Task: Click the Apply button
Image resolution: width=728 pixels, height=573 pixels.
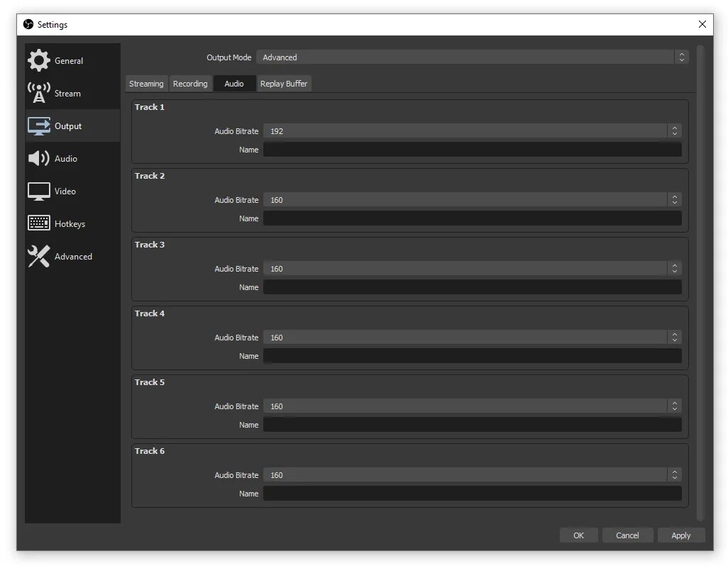Action: pos(680,535)
